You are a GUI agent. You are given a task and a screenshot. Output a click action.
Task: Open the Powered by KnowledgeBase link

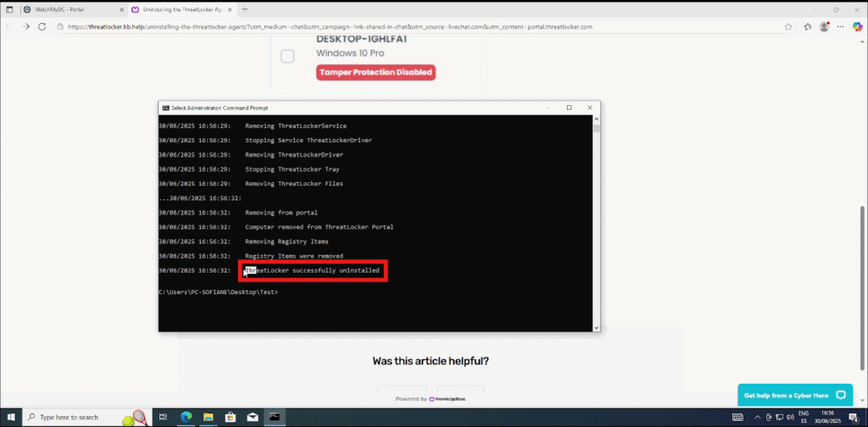pos(431,399)
